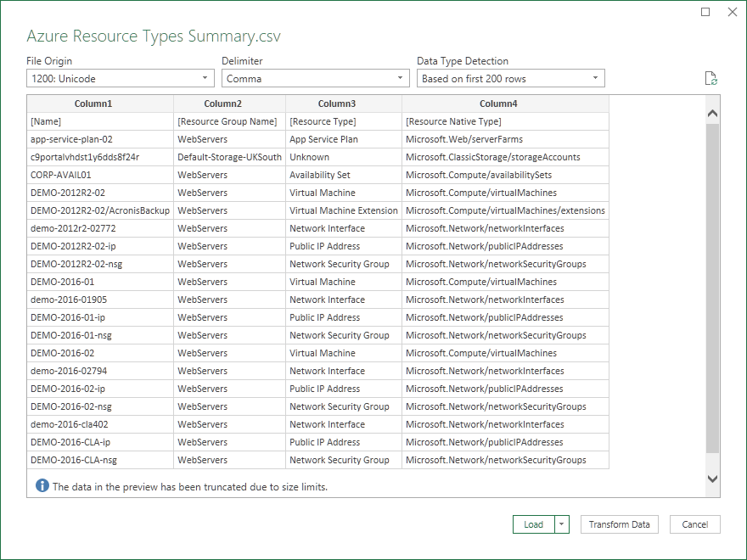The width and height of the screenshot is (747, 560).
Task: Click Public IP Address in DEMO-2016-CLA-ip row
Action: [344, 442]
